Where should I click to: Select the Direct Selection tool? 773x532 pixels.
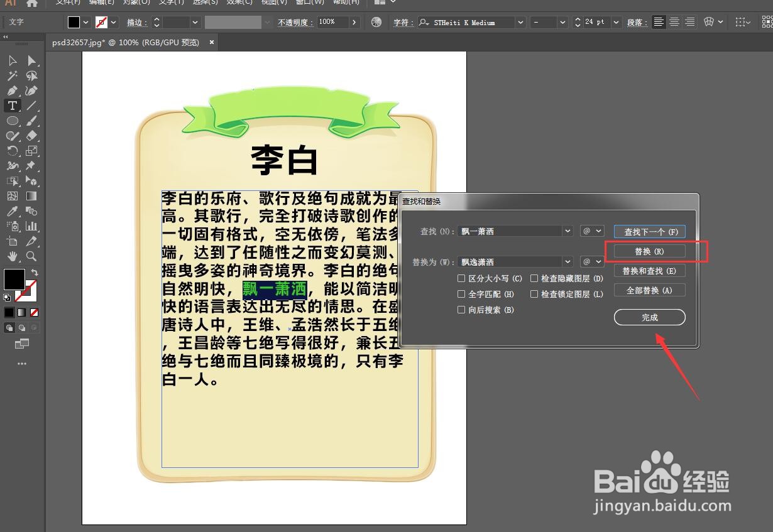pyautogui.click(x=32, y=61)
